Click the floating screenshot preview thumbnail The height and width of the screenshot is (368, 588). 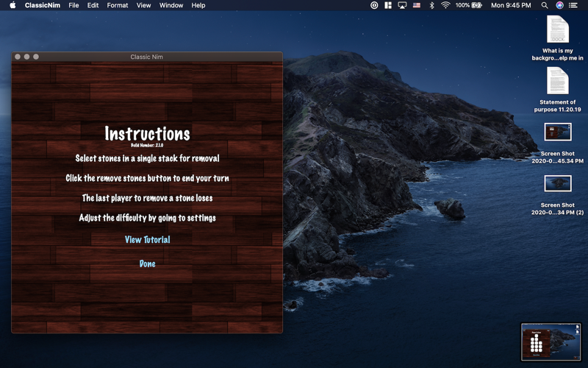tap(551, 342)
